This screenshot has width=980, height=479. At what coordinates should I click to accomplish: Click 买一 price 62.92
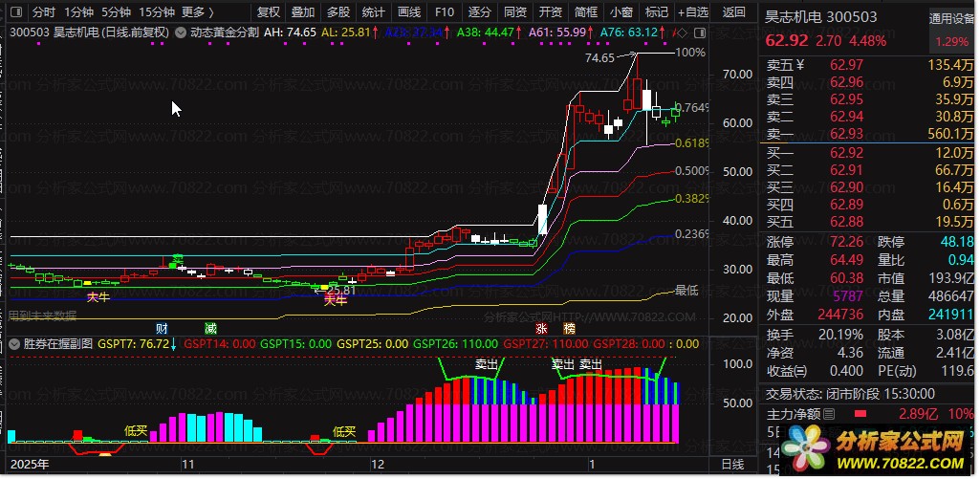pyautogui.click(x=847, y=153)
